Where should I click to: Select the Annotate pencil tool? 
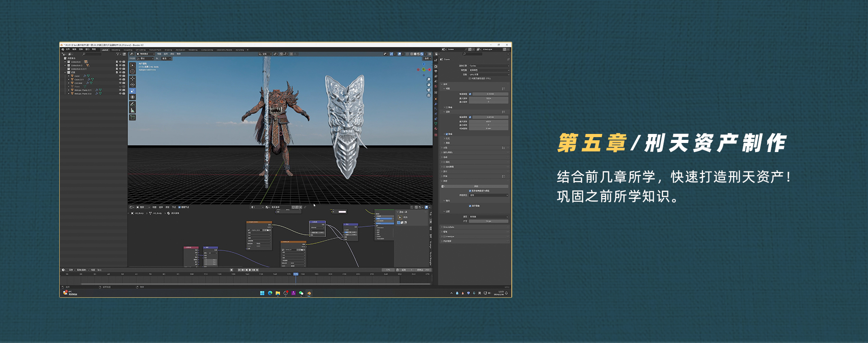pos(132,104)
